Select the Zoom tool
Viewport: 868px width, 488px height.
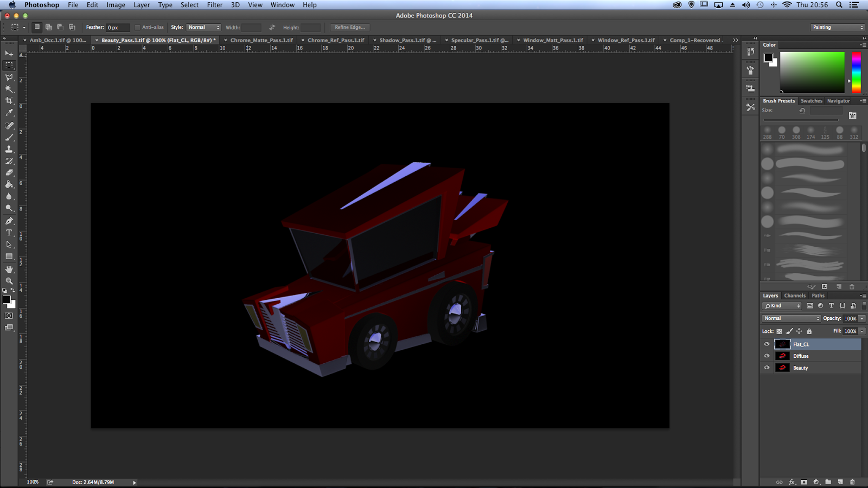point(9,281)
